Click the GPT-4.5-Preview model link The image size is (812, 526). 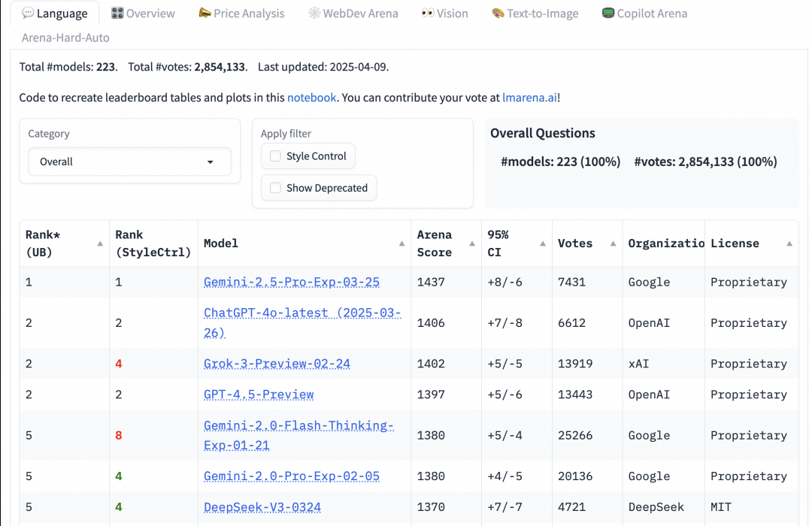259,394
